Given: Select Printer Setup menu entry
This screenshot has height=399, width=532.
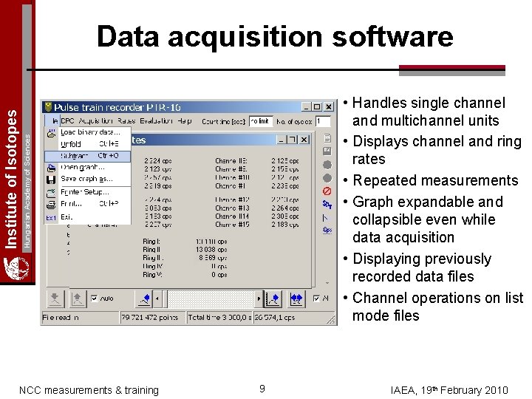Looking at the screenshot, I should (x=88, y=192).
